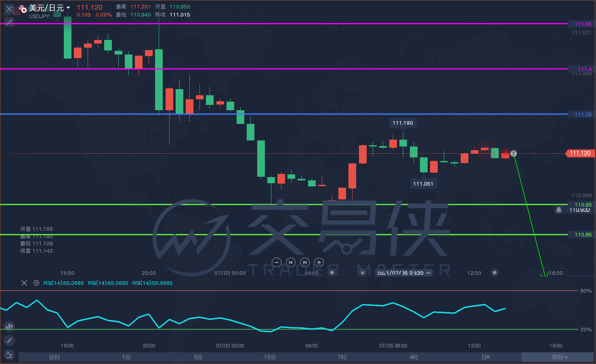Switch to the 分时 timeframe tab
The width and height of the screenshot is (596, 364).
pos(55,357)
